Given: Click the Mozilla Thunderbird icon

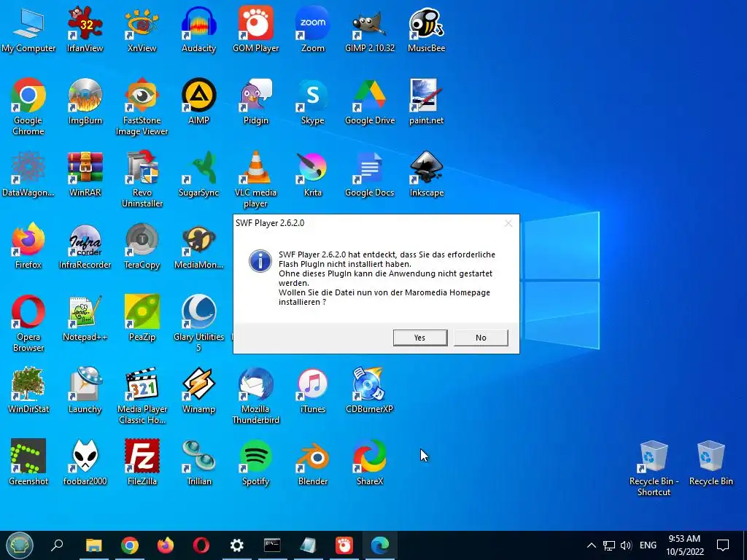Looking at the screenshot, I should pyautogui.click(x=256, y=395).
